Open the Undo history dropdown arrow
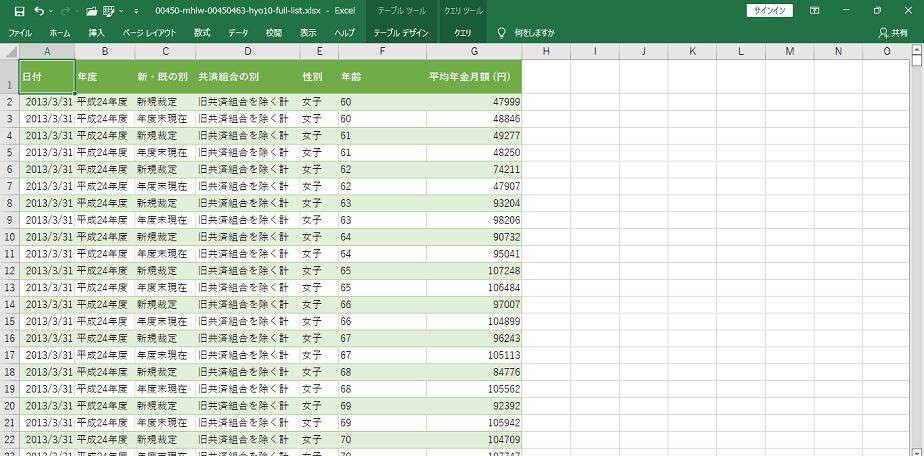This screenshot has height=456, width=924. [52, 11]
